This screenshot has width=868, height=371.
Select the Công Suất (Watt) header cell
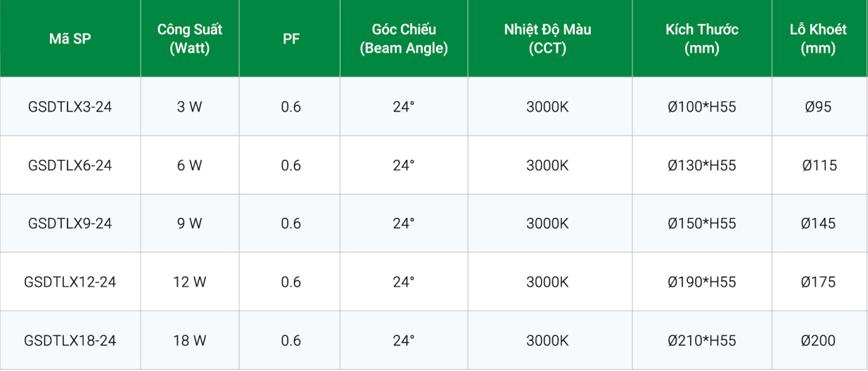pyautogui.click(x=190, y=39)
